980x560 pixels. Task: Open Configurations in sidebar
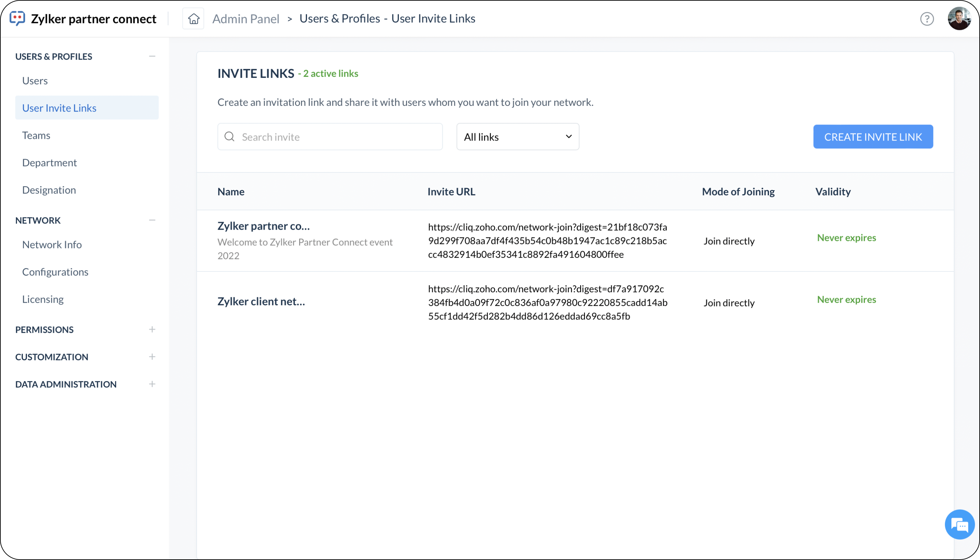point(55,272)
